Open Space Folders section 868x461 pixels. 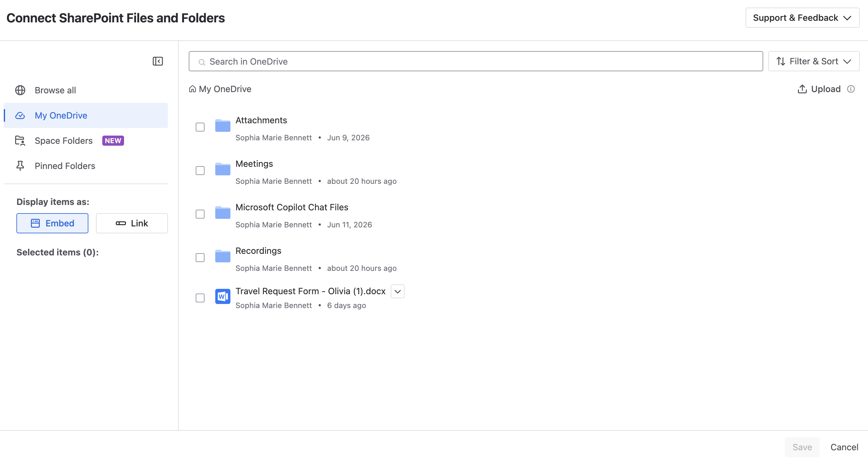click(86, 141)
